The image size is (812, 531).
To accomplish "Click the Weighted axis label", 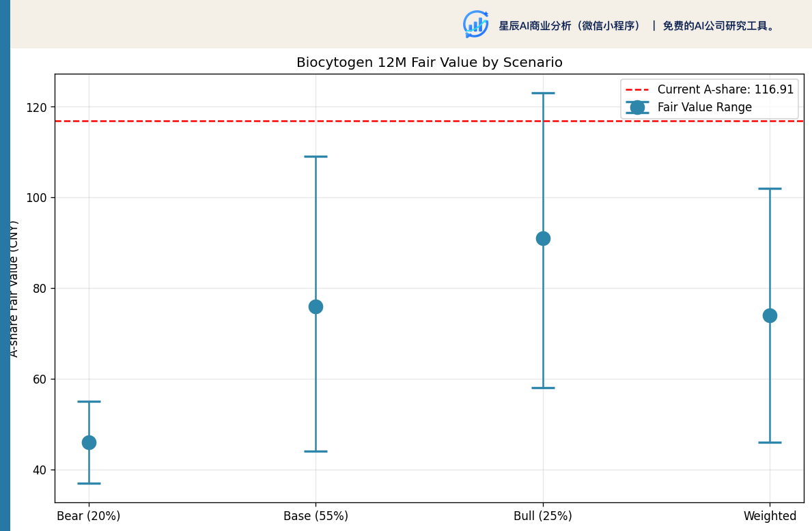I will coord(770,516).
